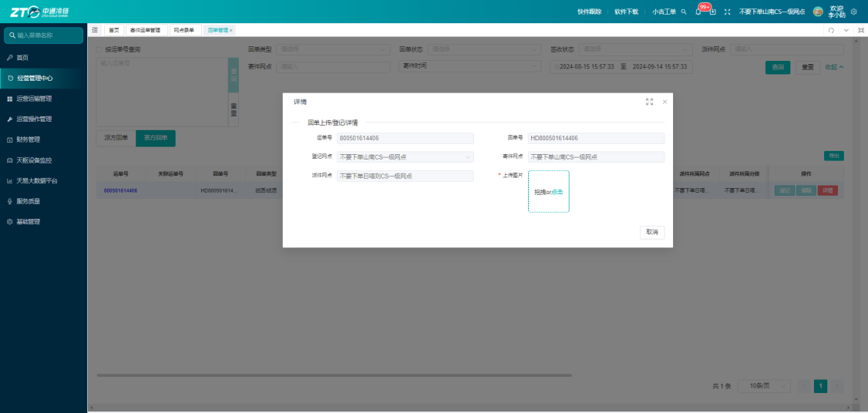
Task: Click the sidebar collapse icon left of 首页 tab
Action: 95,30
